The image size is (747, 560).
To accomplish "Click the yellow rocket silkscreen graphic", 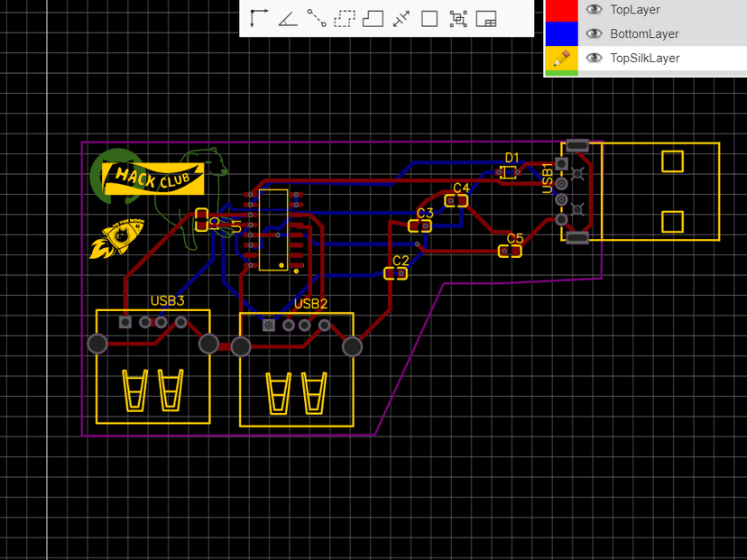I will pos(116,239).
